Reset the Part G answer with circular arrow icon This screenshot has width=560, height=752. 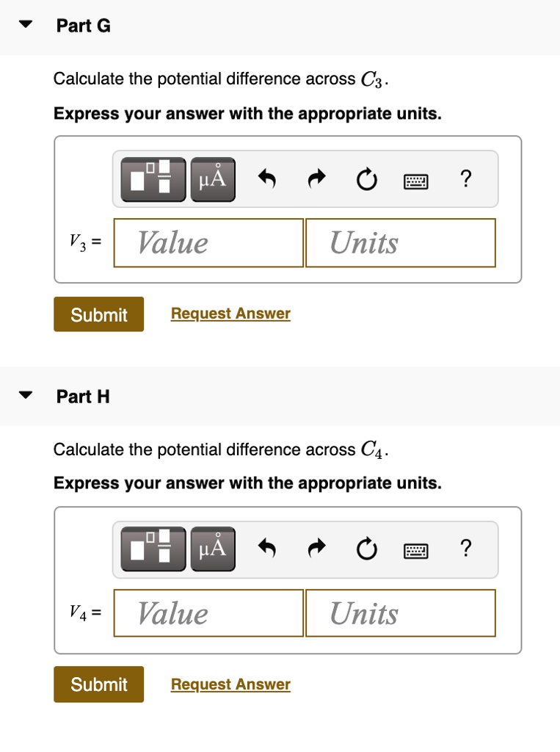click(366, 179)
